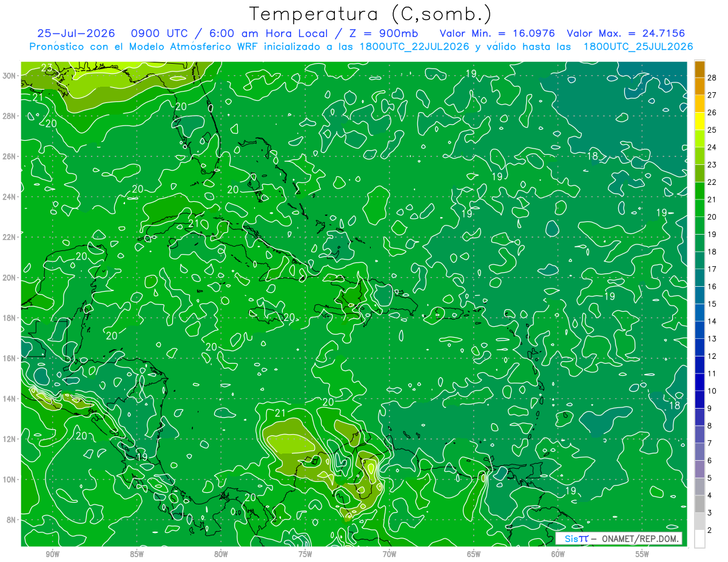
Task: Click the "8N" latitude axis label
Action: tap(12, 520)
